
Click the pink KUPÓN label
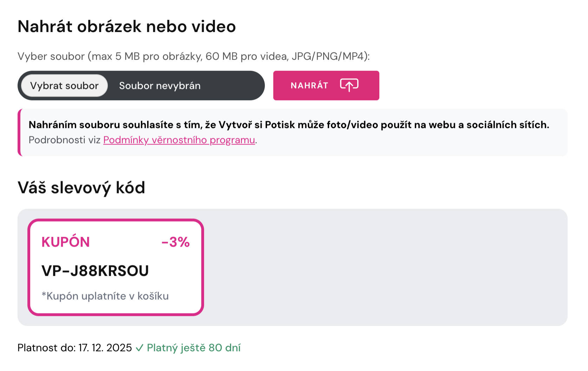tap(66, 242)
